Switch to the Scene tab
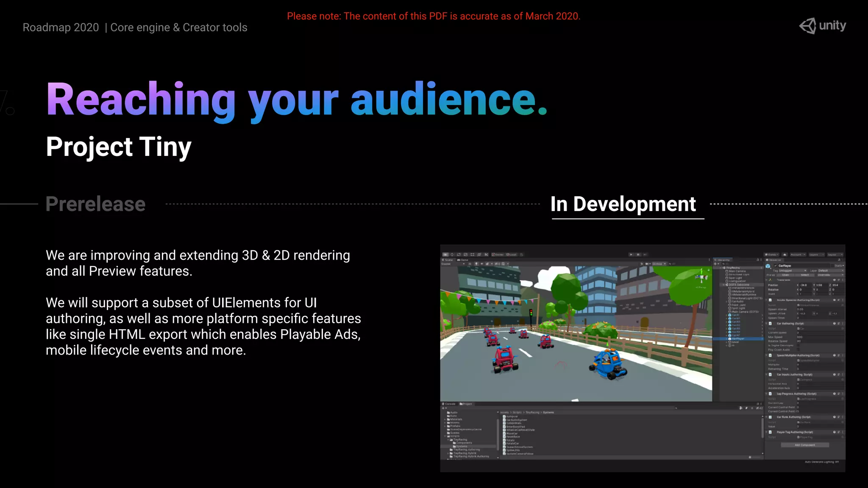This screenshot has width=868, height=488. pos(448,260)
